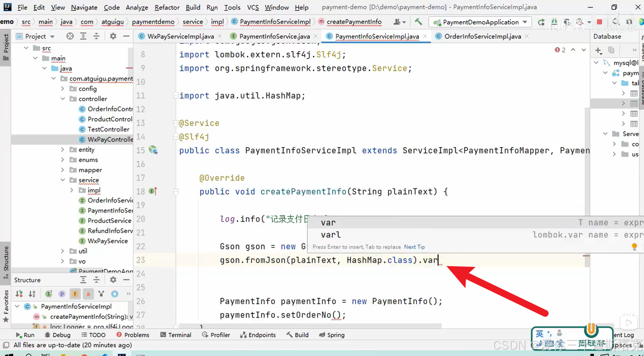Expand the Serve folder in Database panel
Screen dimensions: 644x356
605,134
